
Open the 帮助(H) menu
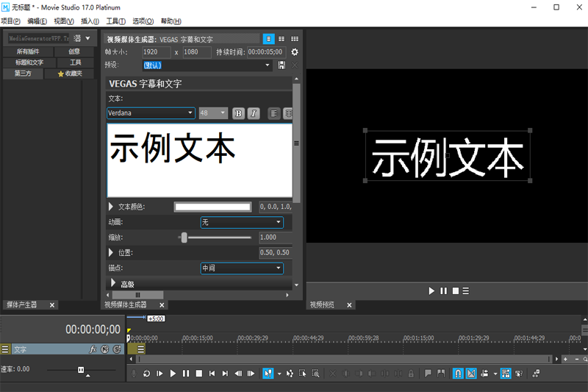171,21
